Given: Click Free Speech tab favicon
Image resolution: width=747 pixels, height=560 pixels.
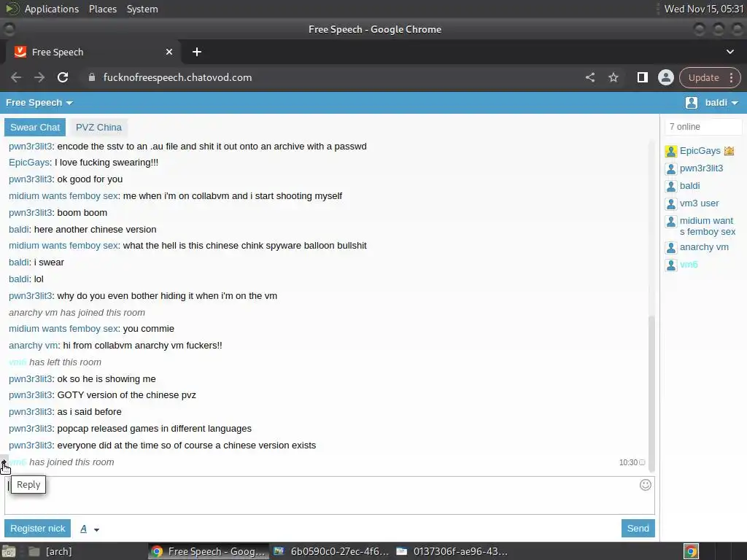Looking at the screenshot, I should click(x=20, y=52).
